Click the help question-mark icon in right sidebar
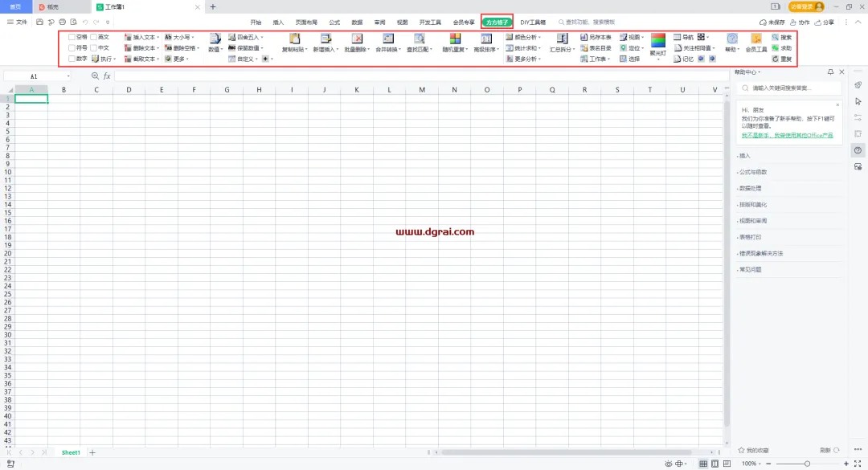868x470 pixels. coord(858,150)
